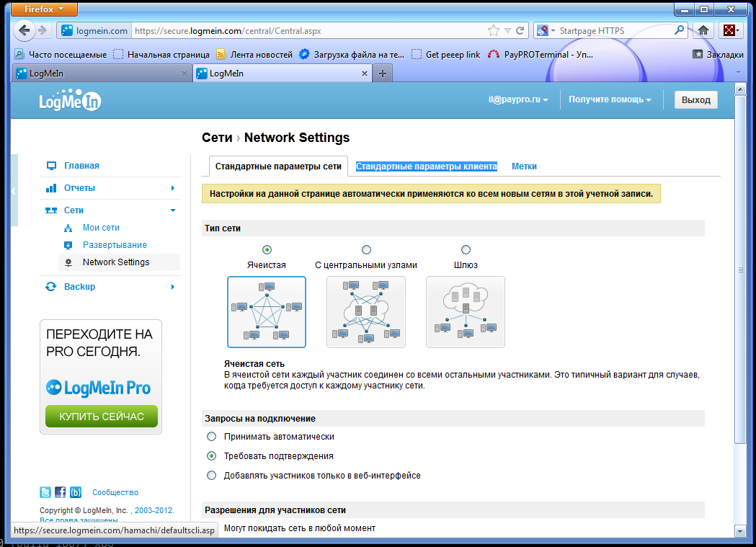
Task: Click the Закладки bookmarks star icon
Action: pos(697,54)
